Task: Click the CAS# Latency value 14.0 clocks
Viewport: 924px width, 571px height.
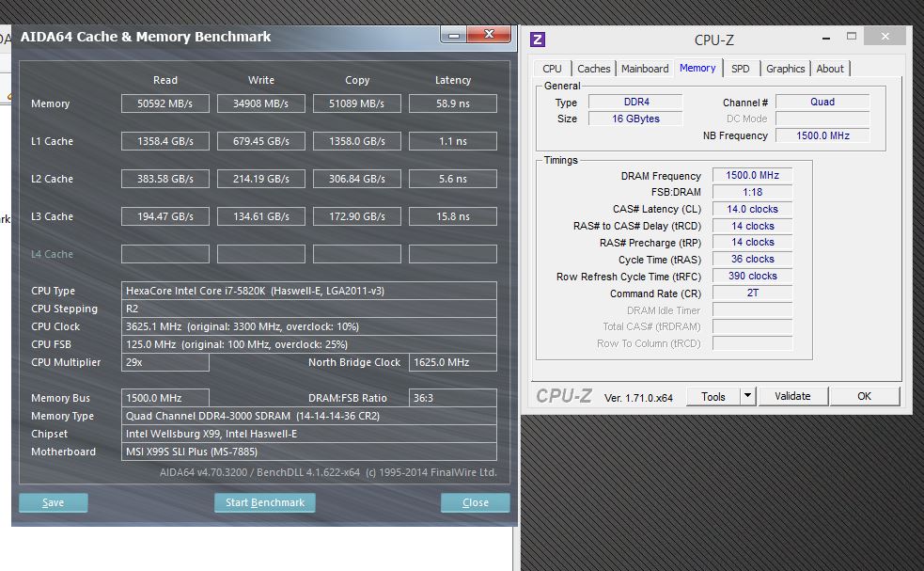Action: tap(753, 209)
